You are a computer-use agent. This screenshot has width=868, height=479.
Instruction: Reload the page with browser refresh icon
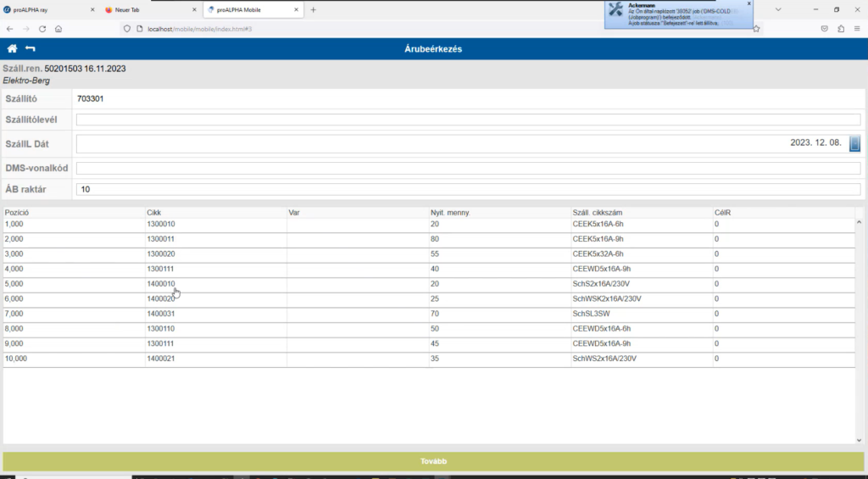[42, 28]
